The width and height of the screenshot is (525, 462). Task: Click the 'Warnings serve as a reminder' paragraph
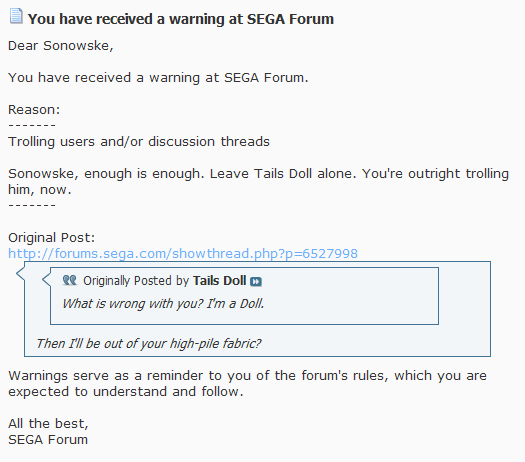[247, 384]
